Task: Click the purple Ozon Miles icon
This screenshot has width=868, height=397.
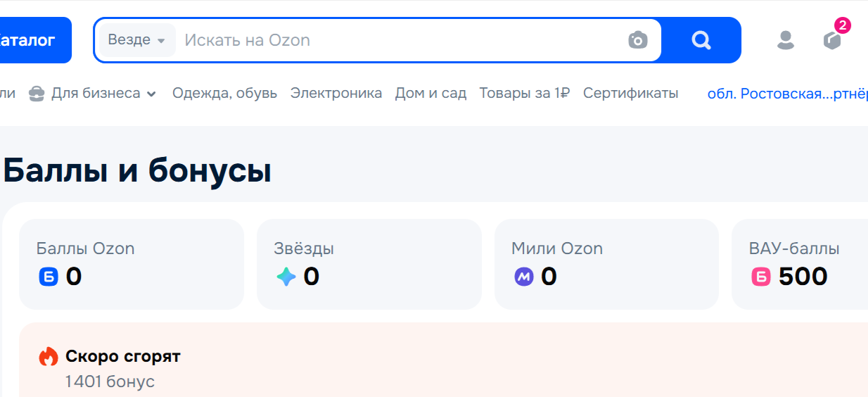Action: coord(523,277)
